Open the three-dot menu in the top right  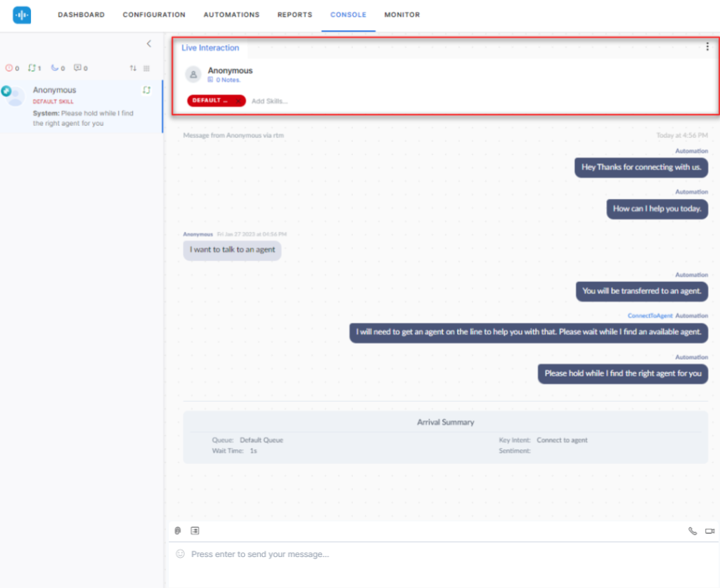coord(707,46)
